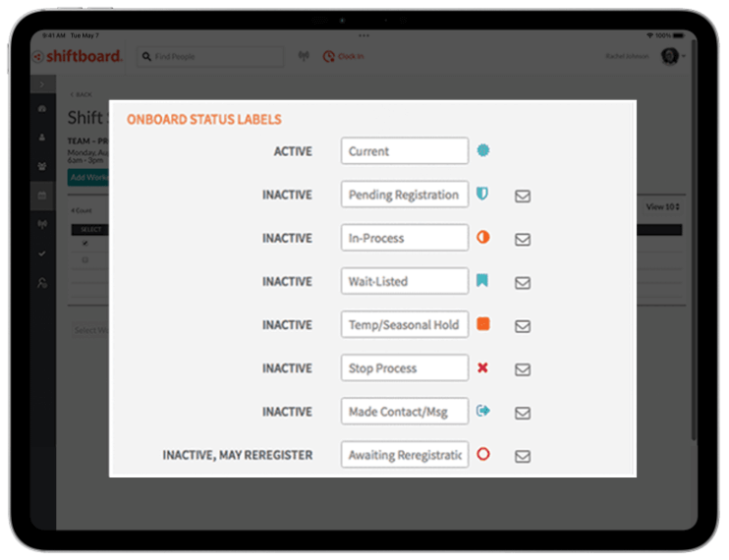Image resolution: width=729 pixels, height=560 pixels.
Task: Open the broadcast icon in sidebar
Action: coord(42,224)
